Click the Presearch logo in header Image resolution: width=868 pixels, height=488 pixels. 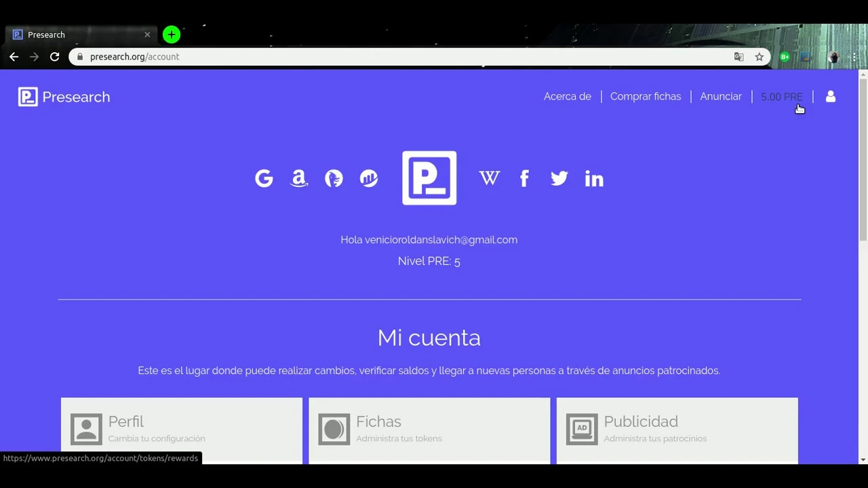tap(64, 97)
